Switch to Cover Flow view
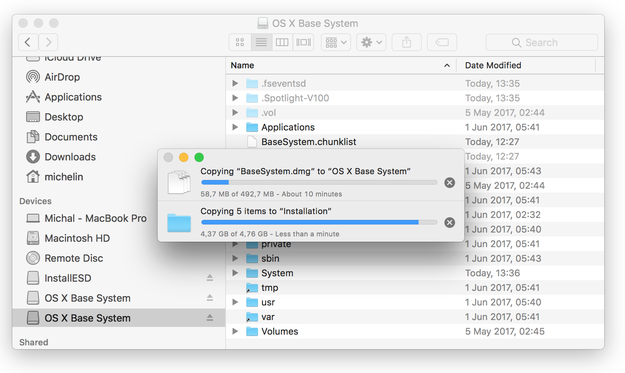 [x=304, y=42]
